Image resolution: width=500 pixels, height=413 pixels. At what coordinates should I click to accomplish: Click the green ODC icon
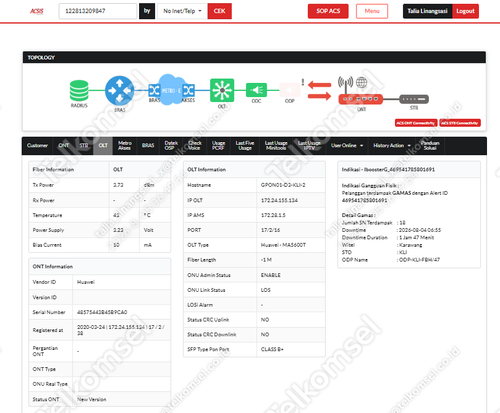pos(256,90)
